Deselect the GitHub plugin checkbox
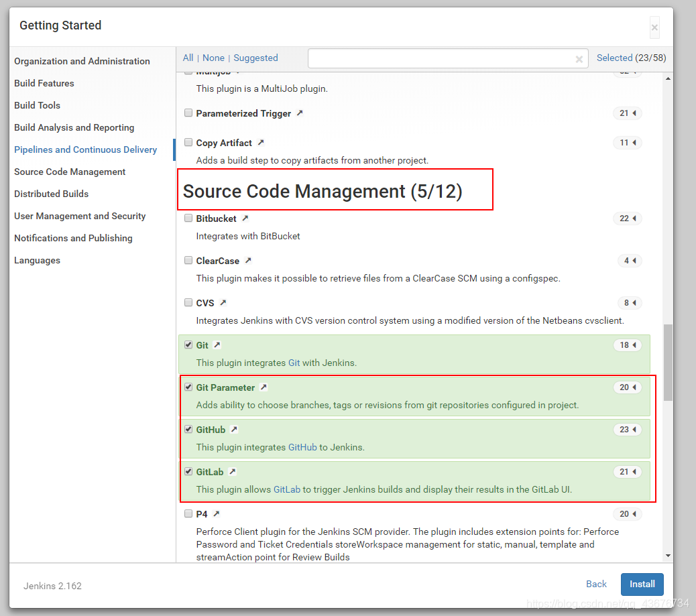Image resolution: width=696 pixels, height=616 pixels. point(188,429)
